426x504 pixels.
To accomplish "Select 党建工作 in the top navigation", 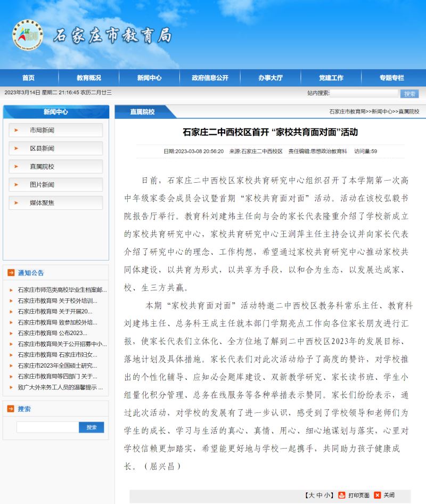I will pos(331,78).
